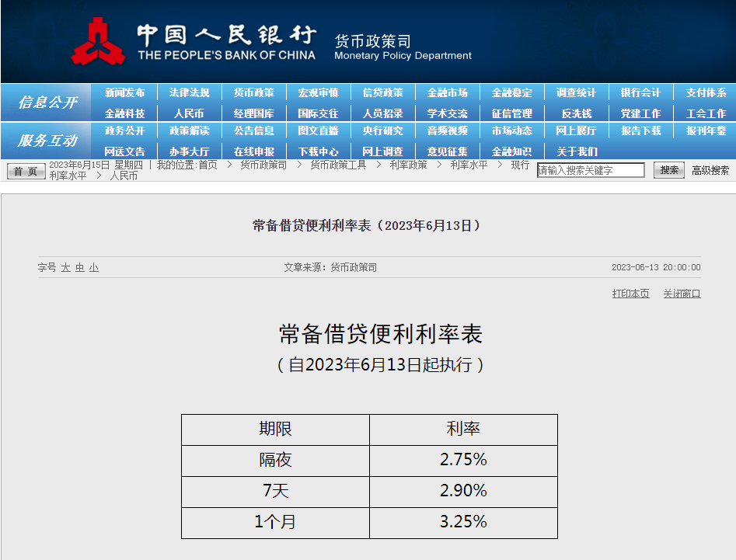Open 意见征集 navigation item
736x560 pixels.
point(448,151)
